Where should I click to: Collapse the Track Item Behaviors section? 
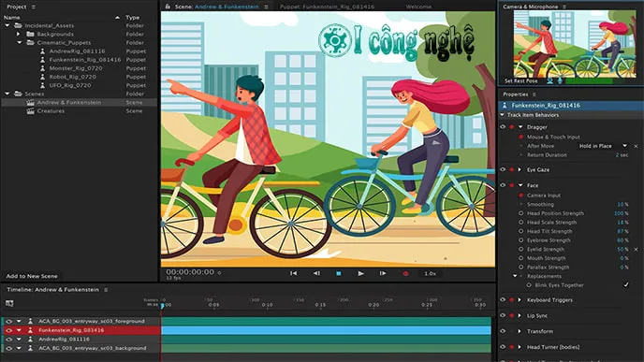(x=503, y=115)
